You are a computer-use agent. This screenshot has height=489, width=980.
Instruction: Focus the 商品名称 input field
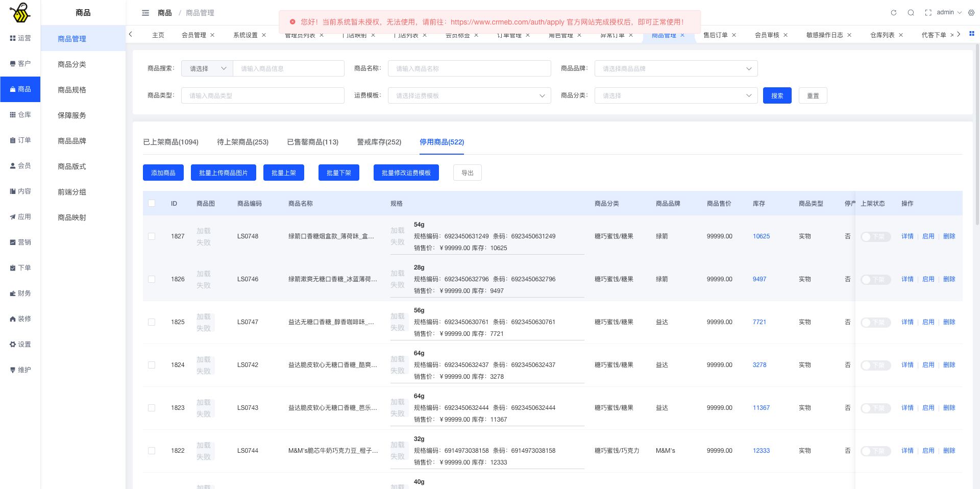tap(469, 68)
